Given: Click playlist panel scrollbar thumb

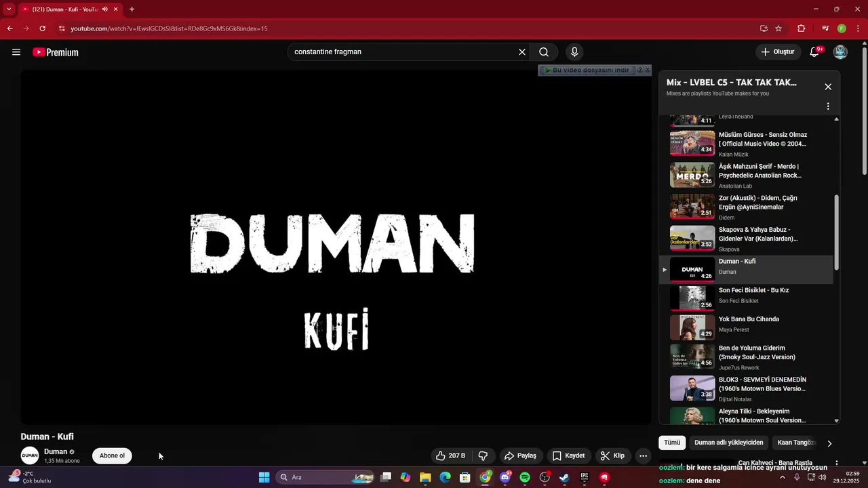Looking at the screenshot, I should point(836,232).
